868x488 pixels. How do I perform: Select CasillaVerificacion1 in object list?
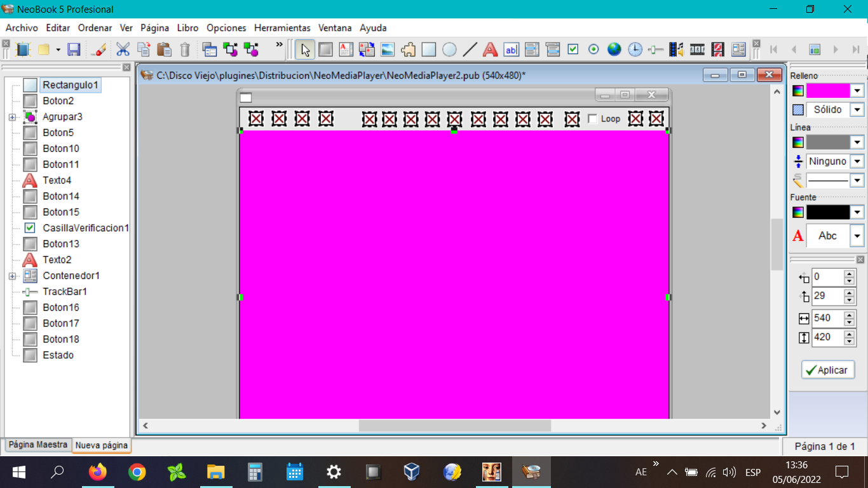86,228
